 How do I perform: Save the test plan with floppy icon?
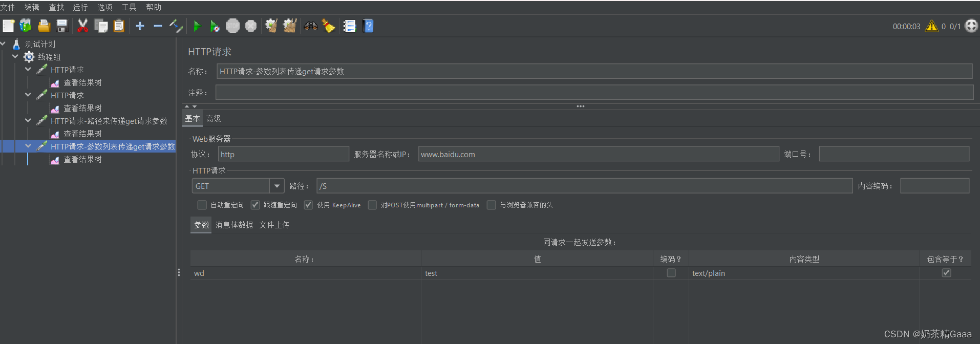(x=62, y=26)
